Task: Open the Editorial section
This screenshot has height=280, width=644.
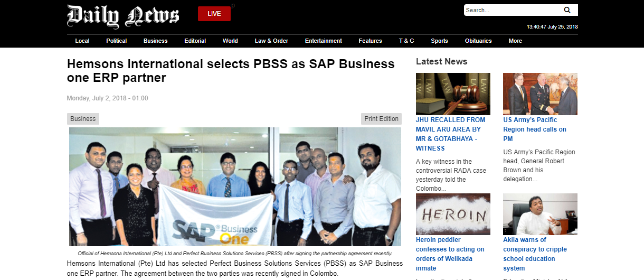Action: 195,41
